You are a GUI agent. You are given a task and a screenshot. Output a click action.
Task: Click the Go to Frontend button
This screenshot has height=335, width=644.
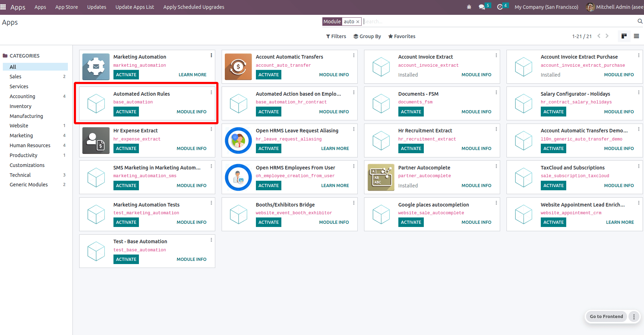tap(607, 317)
